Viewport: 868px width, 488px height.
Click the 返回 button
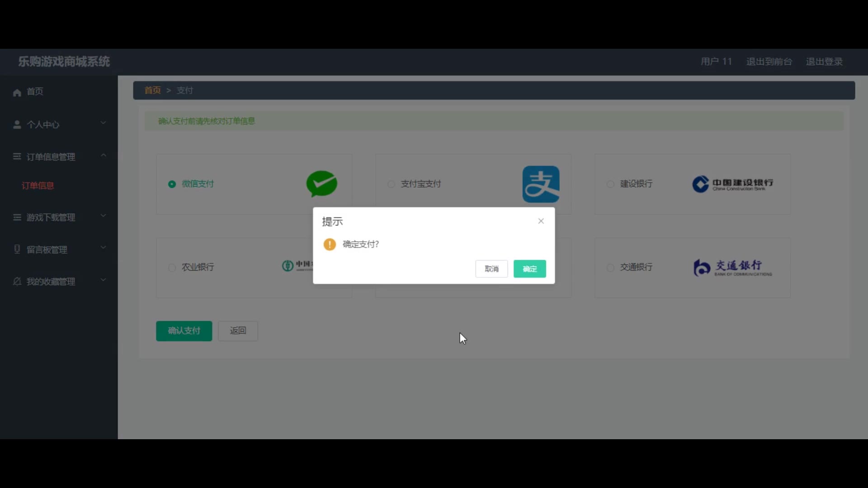(x=238, y=331)
